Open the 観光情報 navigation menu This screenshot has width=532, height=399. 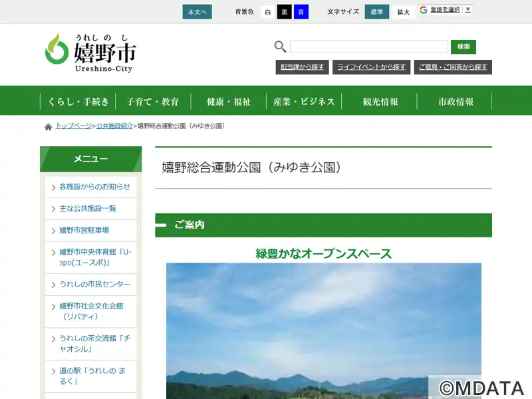[x=380, y=102]
